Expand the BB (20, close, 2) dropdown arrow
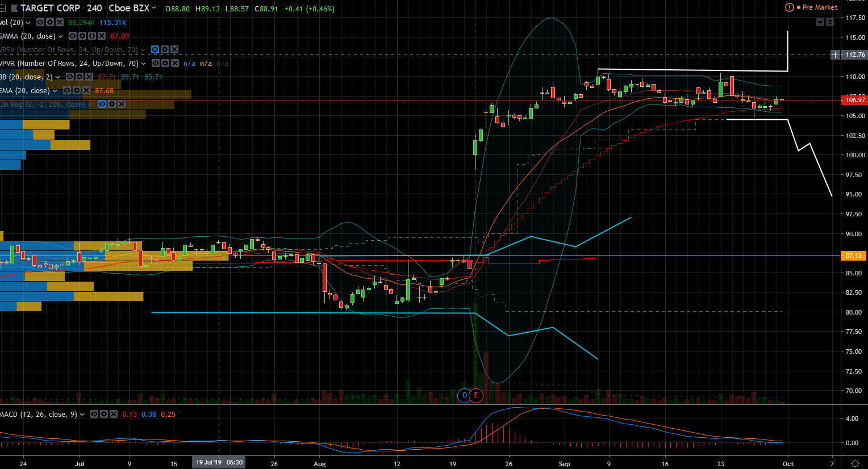Image resolution: width=868 pixels, height=469 pixels. (x=58, y=77)
